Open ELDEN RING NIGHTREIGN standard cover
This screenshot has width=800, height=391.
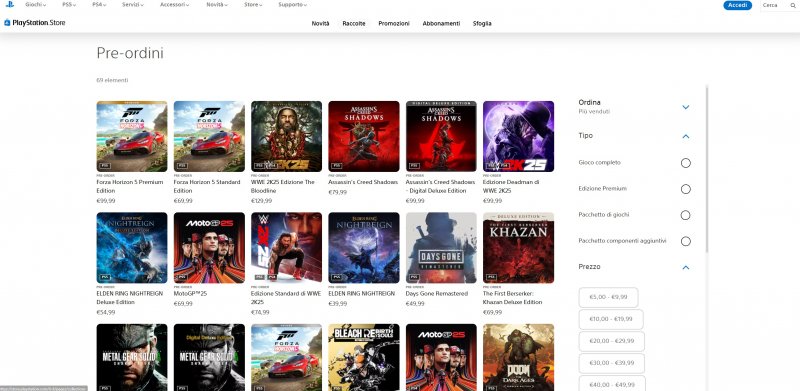point(364,248)
